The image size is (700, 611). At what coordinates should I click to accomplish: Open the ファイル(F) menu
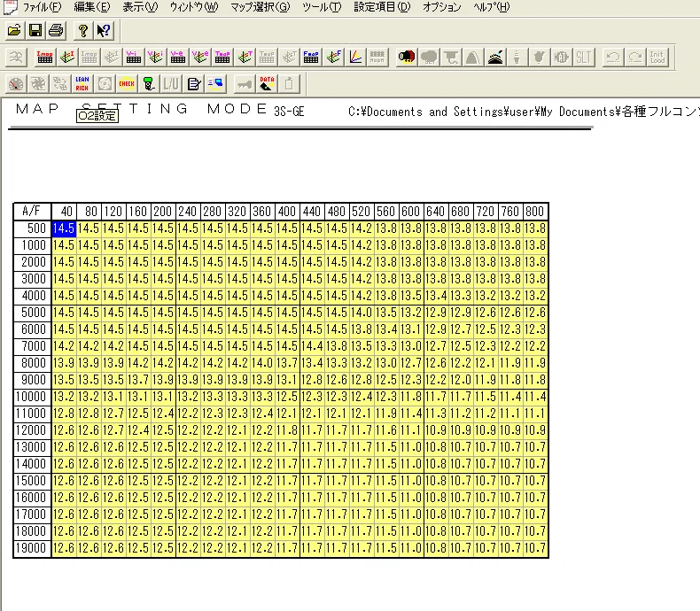[x=42, y=7]
